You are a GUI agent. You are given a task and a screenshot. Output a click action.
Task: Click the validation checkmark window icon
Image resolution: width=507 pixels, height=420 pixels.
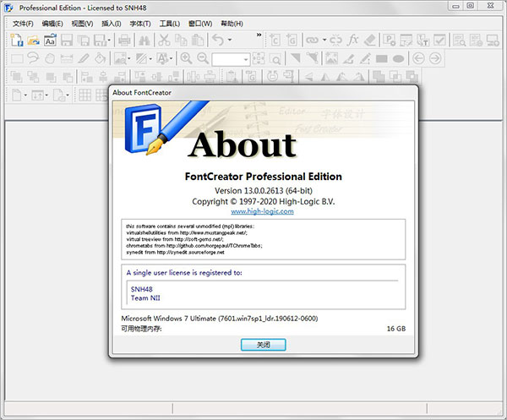[439, 40]
